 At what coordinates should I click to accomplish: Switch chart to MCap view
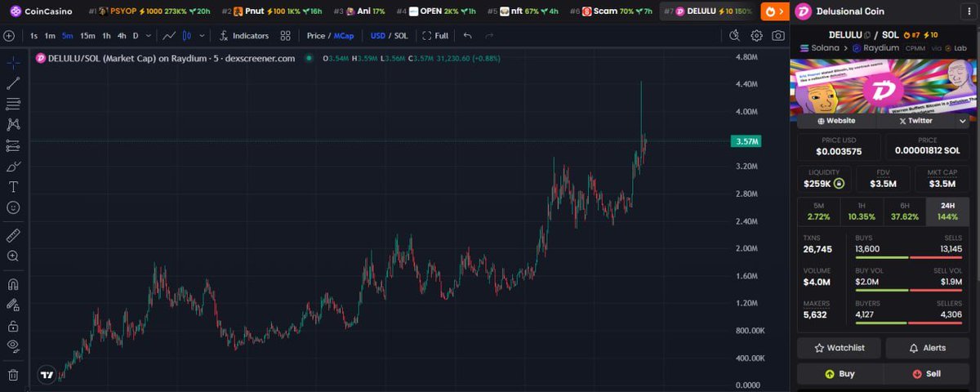tap(344, 36)
